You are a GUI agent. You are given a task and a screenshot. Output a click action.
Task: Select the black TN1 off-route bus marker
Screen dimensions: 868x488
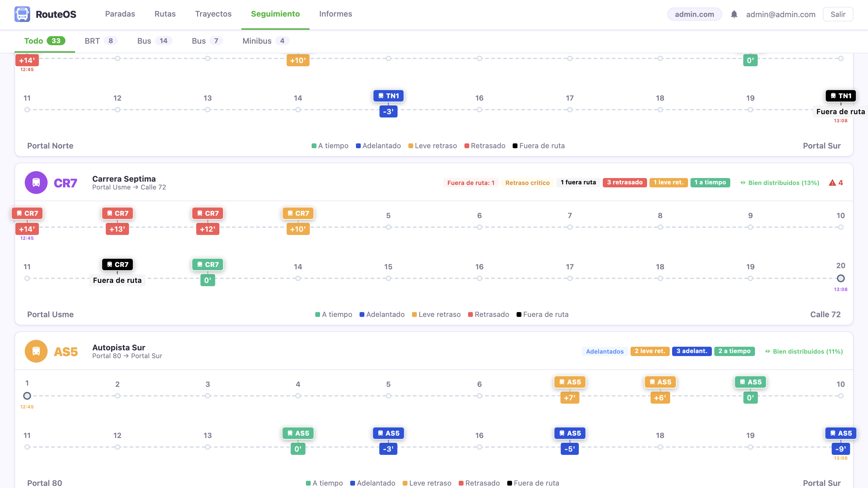pyautogui.click(x=841, y=96)
